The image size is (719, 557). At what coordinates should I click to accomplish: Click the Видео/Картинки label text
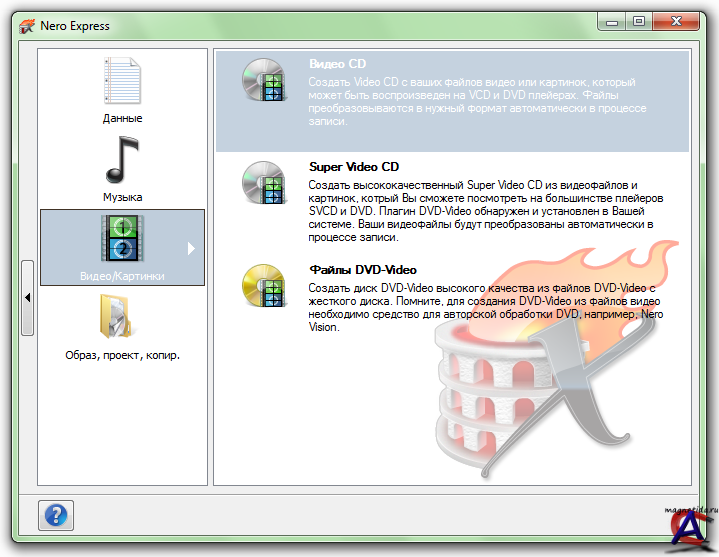point(122,275)
